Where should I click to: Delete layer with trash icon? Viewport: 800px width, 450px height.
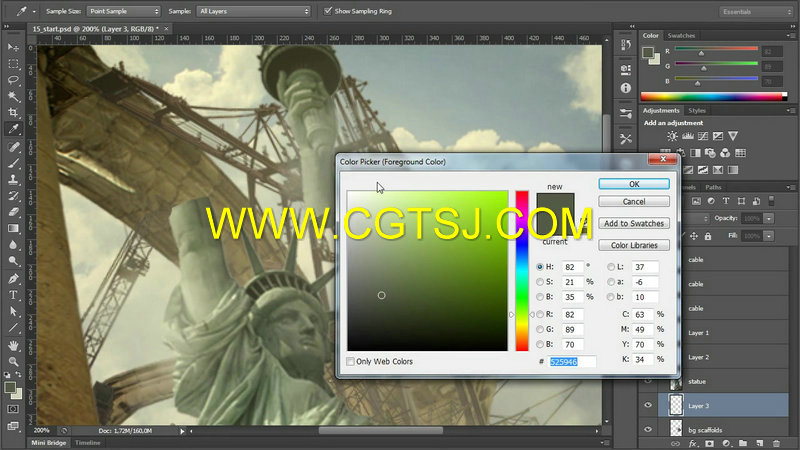[777, 443]
